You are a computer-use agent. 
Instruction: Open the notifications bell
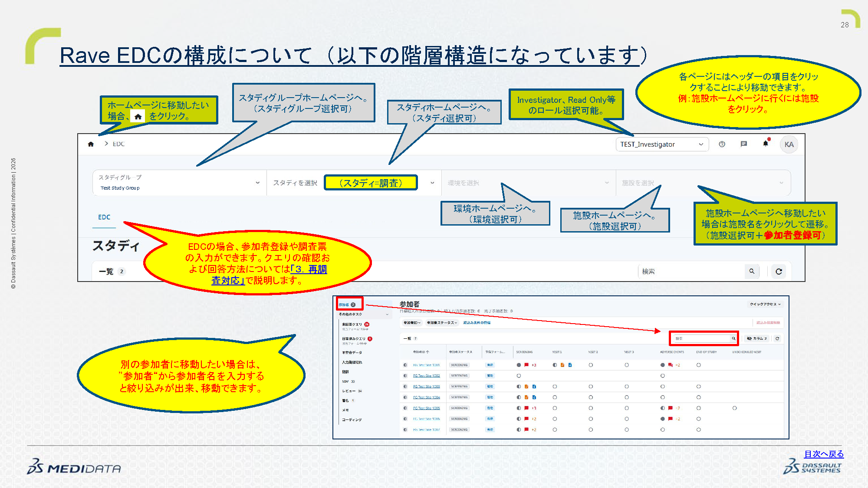click(766, 144)
